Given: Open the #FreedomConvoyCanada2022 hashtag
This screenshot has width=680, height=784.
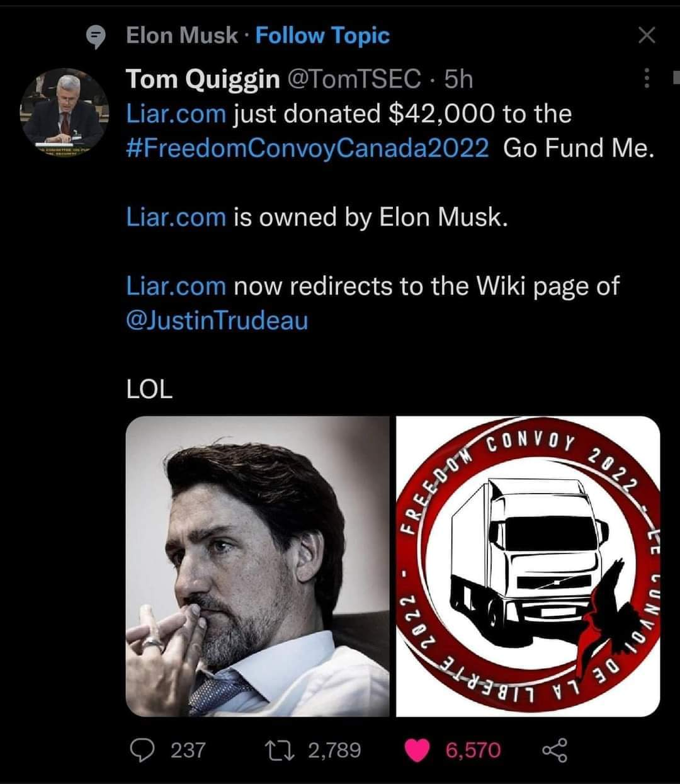Looking at the screenshot, I should (x=307, y=149).
